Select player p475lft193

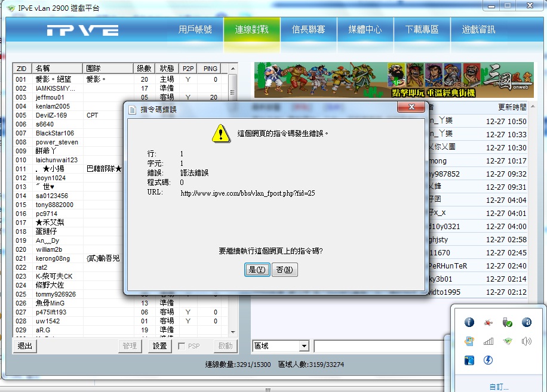point(121,312)
